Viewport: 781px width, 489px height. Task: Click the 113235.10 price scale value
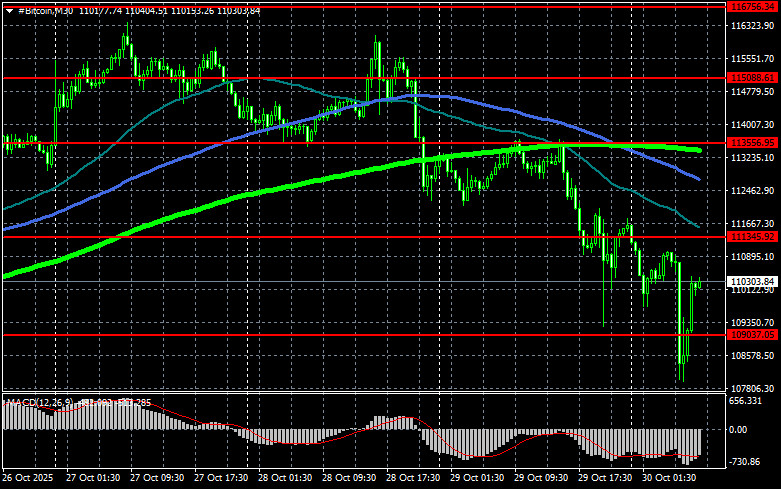tap(752, 157)
